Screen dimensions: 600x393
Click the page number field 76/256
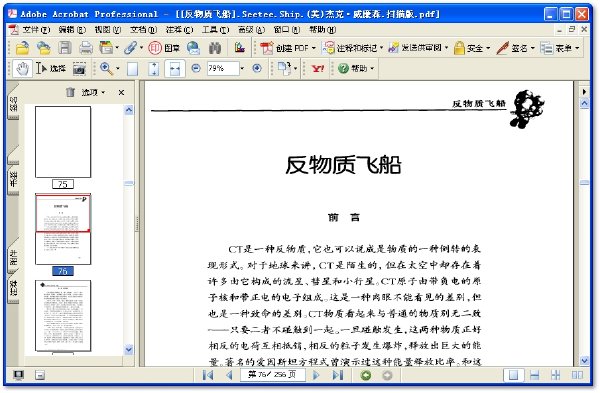[x=272, y=375]
